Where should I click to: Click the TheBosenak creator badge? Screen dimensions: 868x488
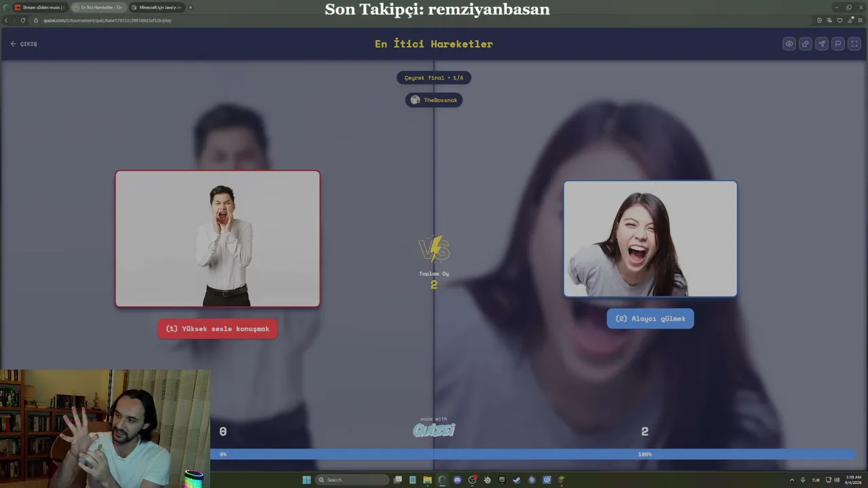pos(434,100)
